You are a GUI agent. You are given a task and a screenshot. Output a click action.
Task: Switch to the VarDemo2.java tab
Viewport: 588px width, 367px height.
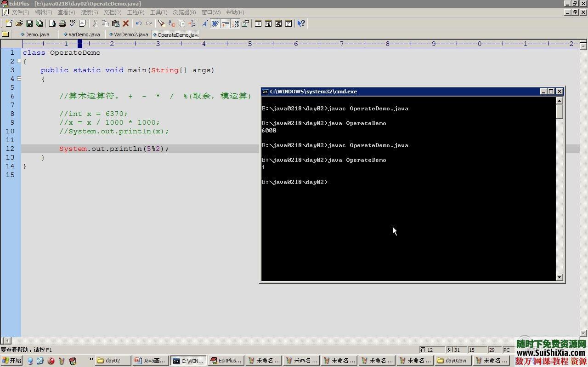pos(128,34)
